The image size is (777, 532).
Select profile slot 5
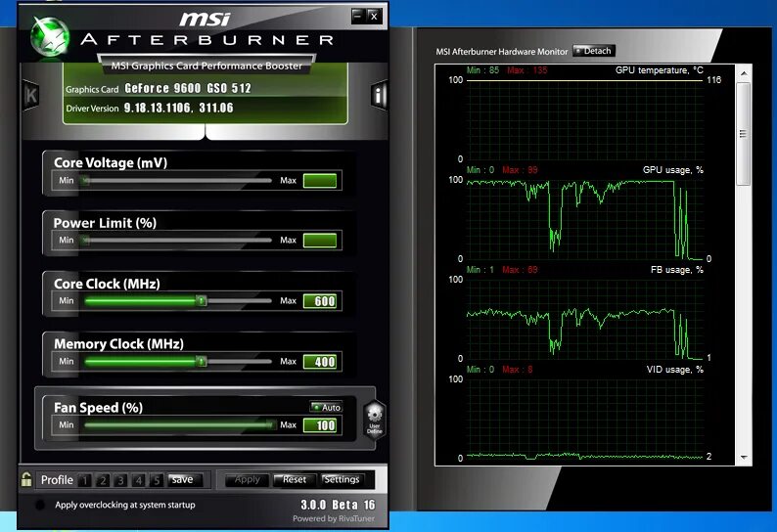pos(157,480)
